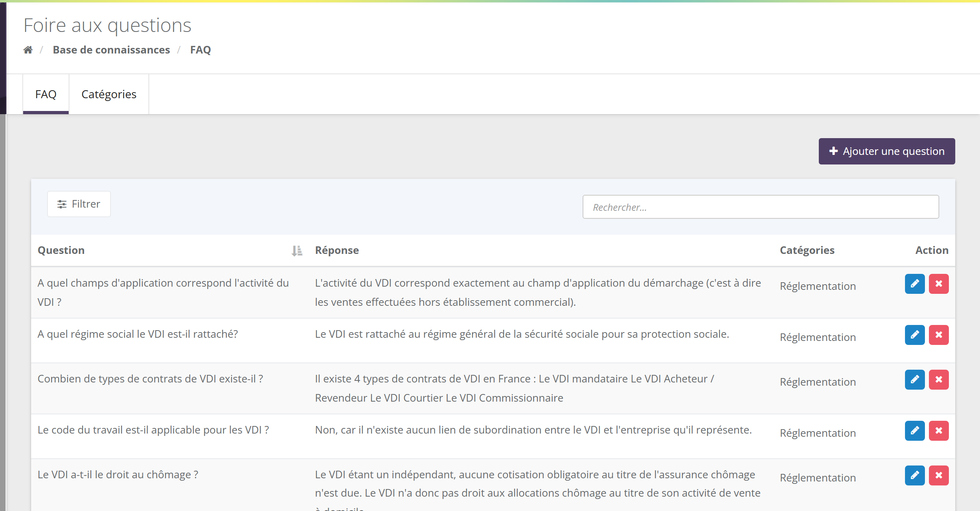980x511 pixels.
Task: Delete the 'régime social' question
Action: pyautogui.click(x=939, y=335)
